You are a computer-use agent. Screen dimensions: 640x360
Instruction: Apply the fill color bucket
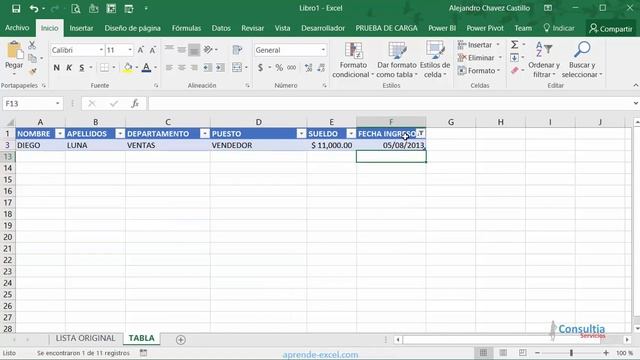pos(128,68)
